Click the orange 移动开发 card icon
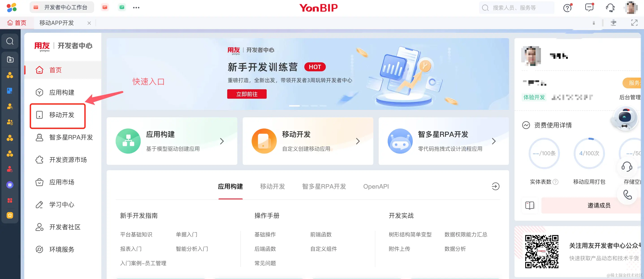Screen dimensions: 644x279 264,141
